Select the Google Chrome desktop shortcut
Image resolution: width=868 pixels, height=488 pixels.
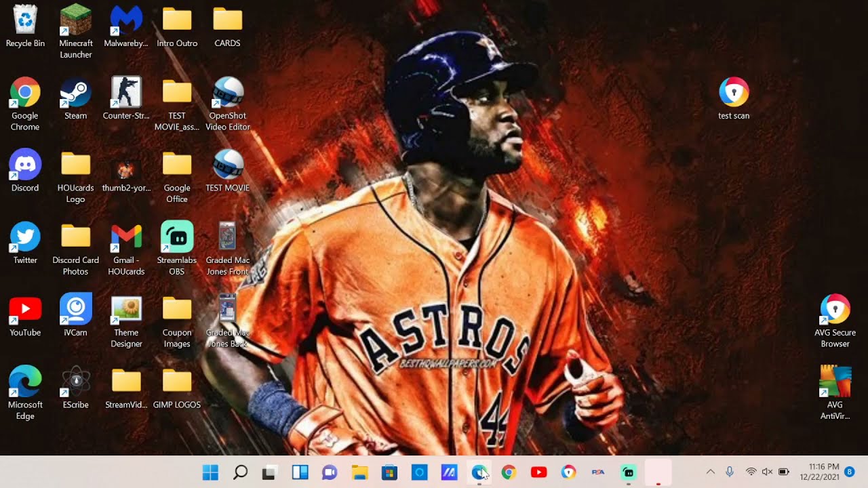25,104
